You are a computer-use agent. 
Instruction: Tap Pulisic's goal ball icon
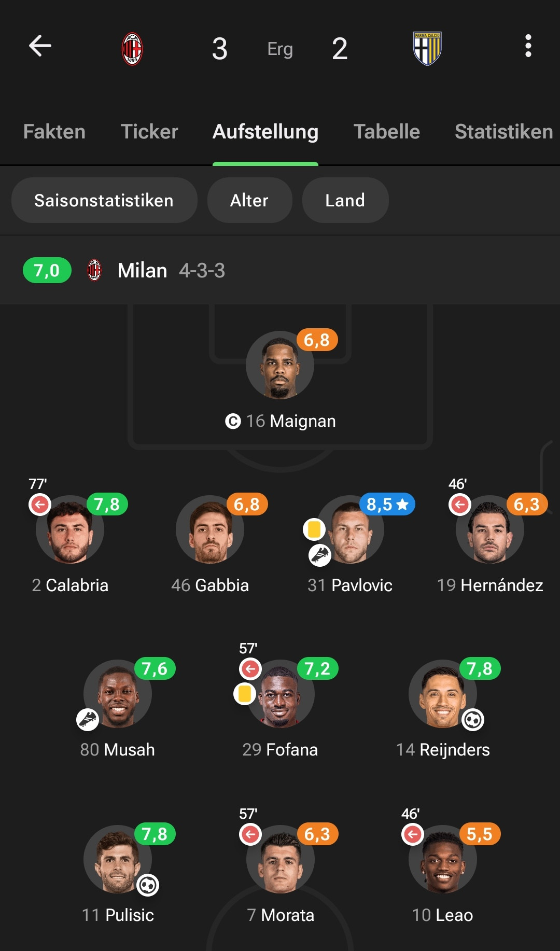[x=148, y=885]
